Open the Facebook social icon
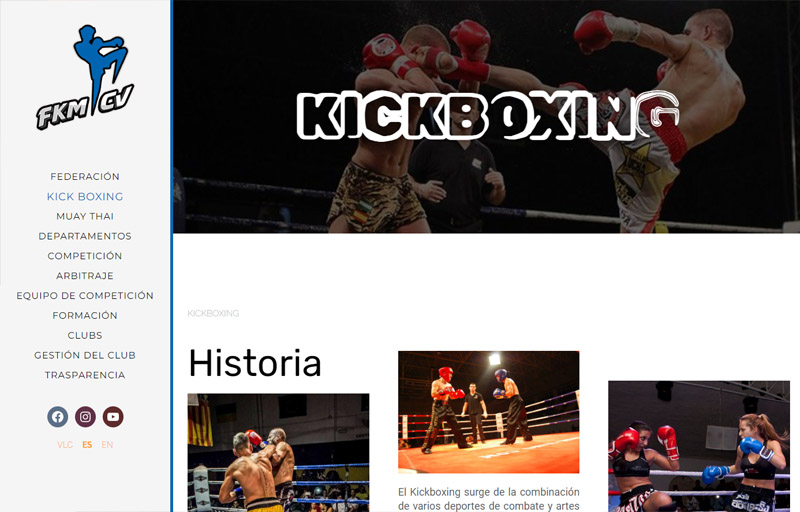The width and height of the screenshot is (800, 512). tap(58, 417)
